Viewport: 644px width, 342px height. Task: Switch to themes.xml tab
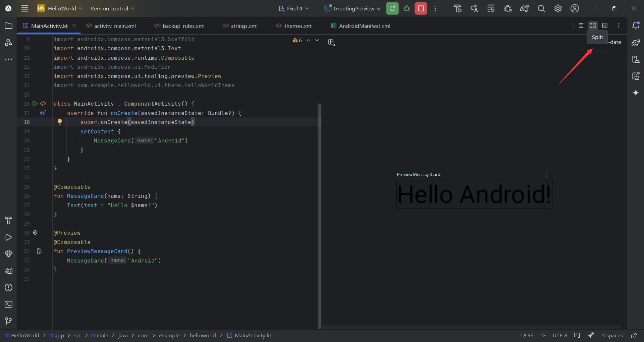coord(294,26)
